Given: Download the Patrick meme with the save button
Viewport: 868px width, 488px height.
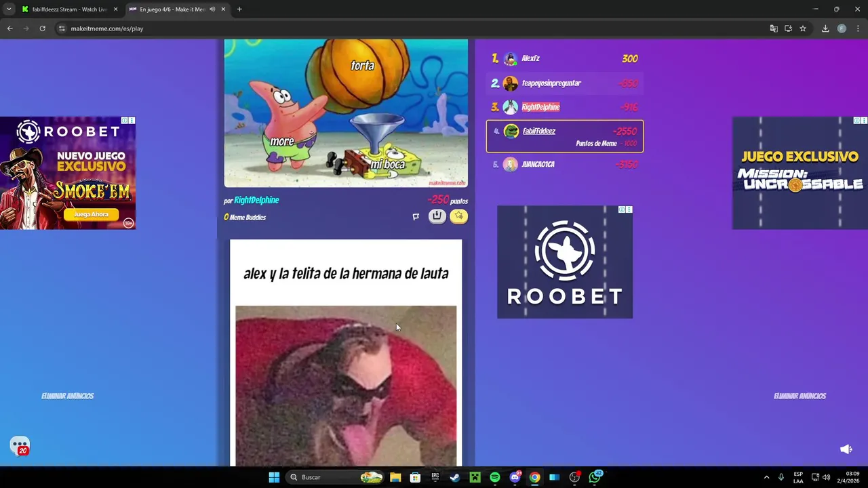Looking at the screenshot, I should (437, 216).
